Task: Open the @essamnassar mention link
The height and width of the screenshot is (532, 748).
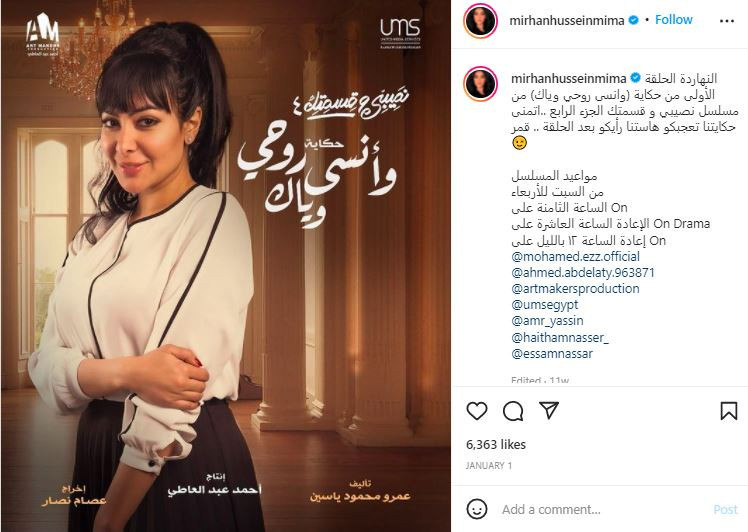Action: (552, 354)
